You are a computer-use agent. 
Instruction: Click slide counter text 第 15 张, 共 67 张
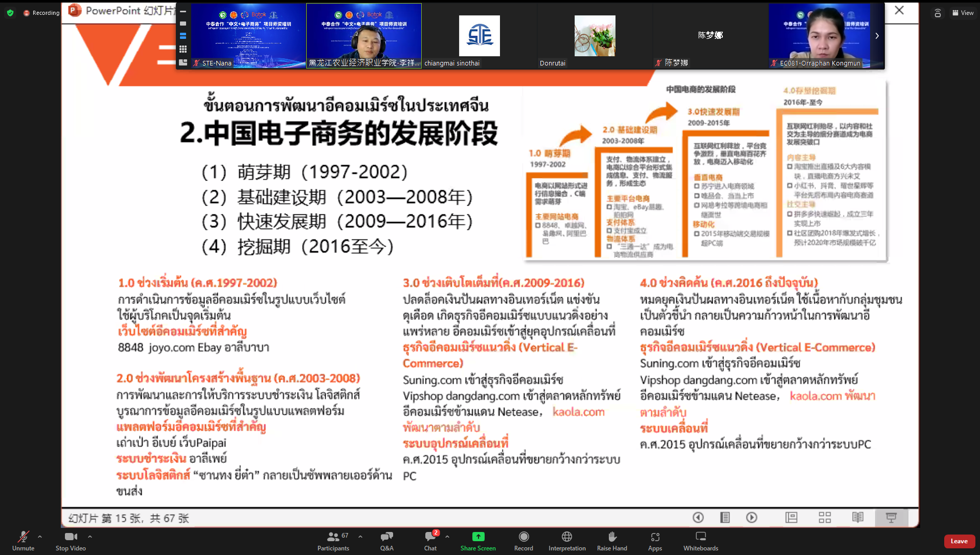[146, 518]
